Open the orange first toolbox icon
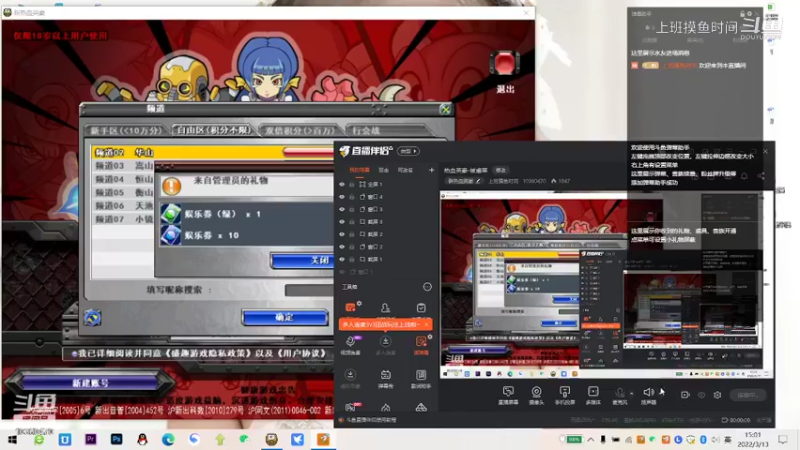 [x=351, y=308]
